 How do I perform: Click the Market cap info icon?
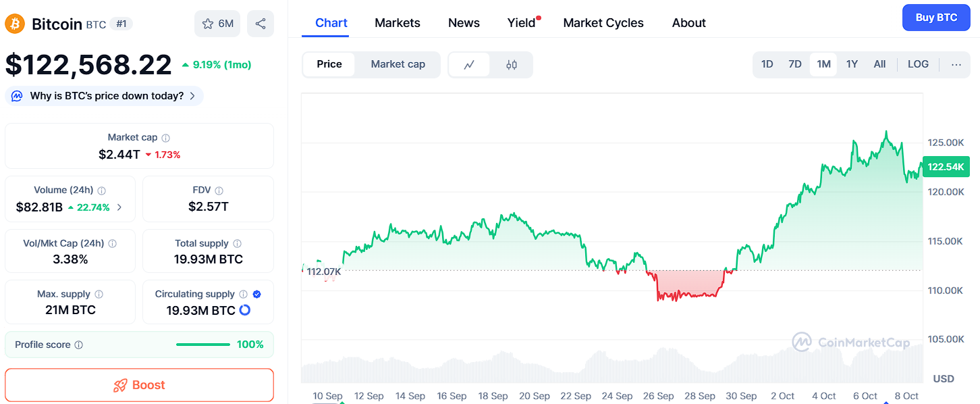(x=165, y=138)
